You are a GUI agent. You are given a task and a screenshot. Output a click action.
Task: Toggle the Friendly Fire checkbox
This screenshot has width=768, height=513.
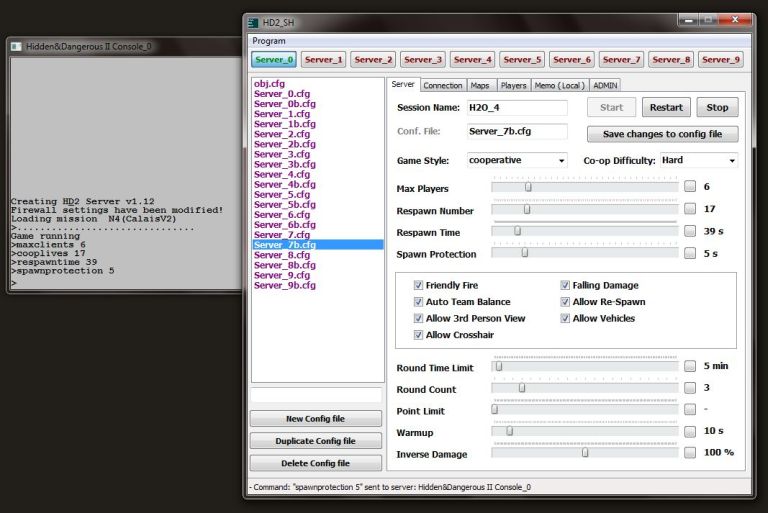tap(418, 286)
